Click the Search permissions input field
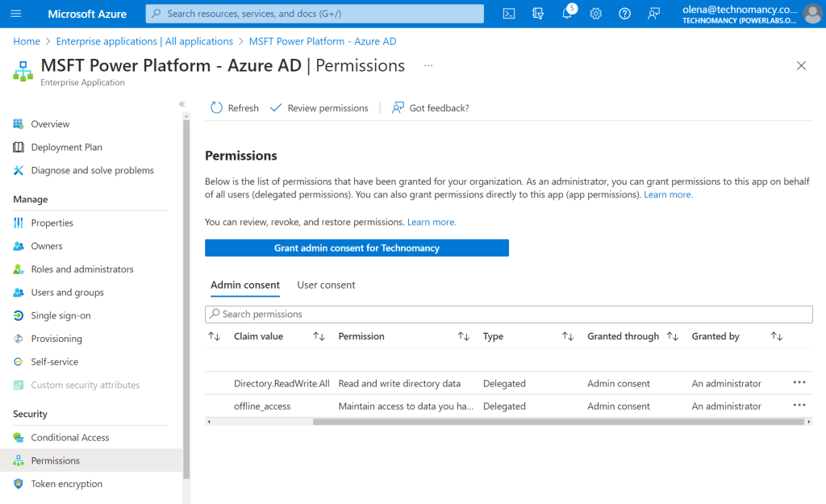826x504 pixels. pyautogui.click(x=508, y=314)
